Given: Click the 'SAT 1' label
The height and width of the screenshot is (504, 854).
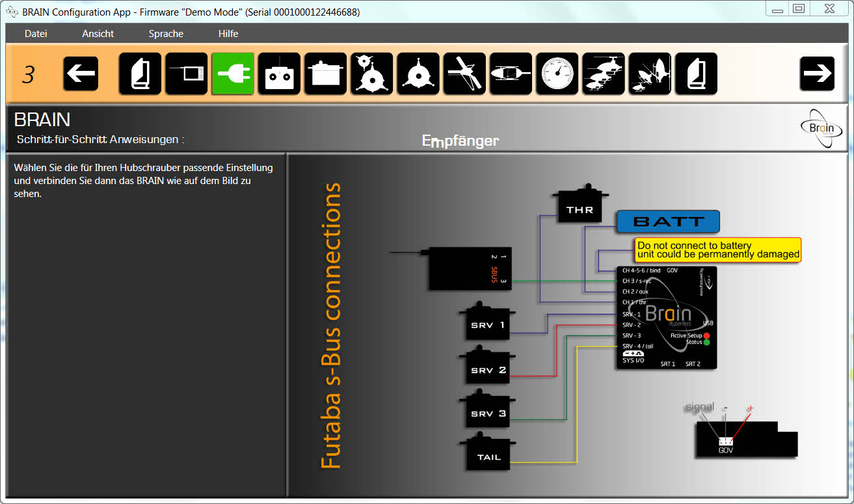Looking at the screenshot, I should pos(668,364).
